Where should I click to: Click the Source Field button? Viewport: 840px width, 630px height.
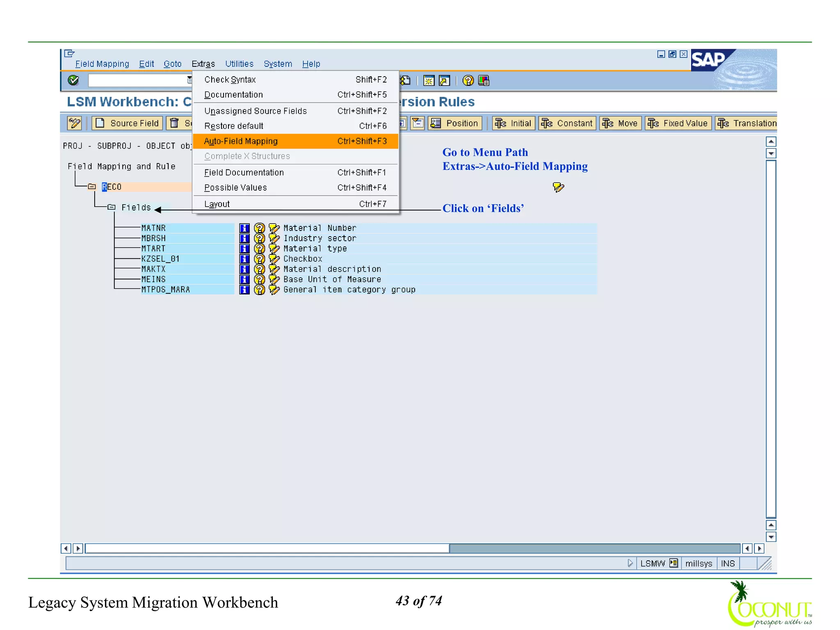127,123
